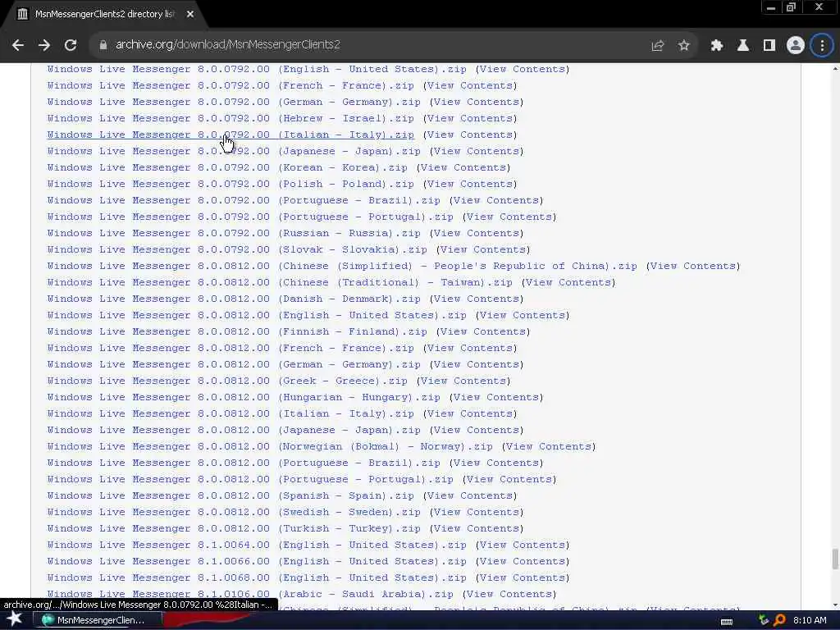840x630 pixels.
Task: View Contents of 8.0.0792.00 Polish zip
Action: click(x=470, y=185)
